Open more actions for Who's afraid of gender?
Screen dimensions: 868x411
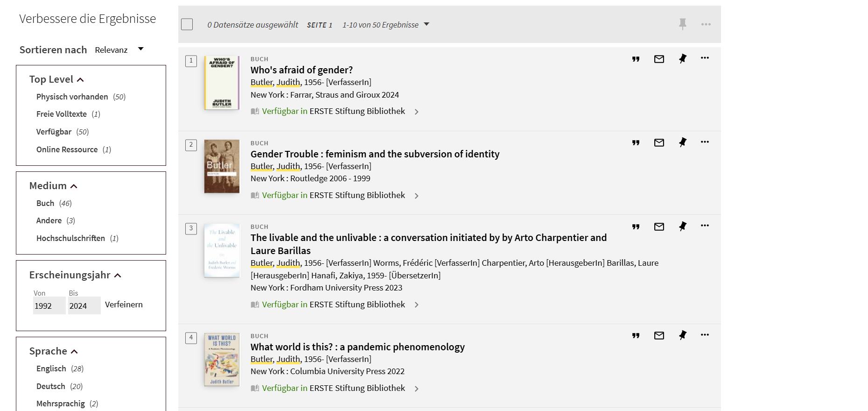[x=705, y=58]
